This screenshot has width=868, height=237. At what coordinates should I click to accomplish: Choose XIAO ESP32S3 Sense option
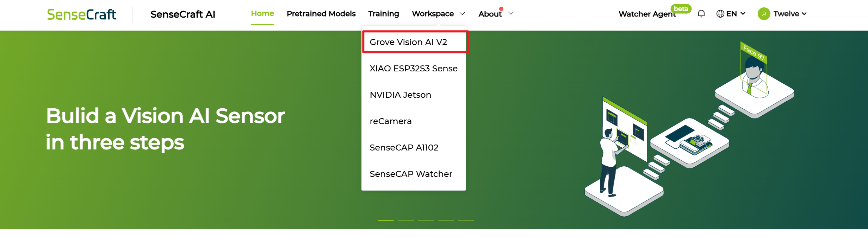click(413, 69)
